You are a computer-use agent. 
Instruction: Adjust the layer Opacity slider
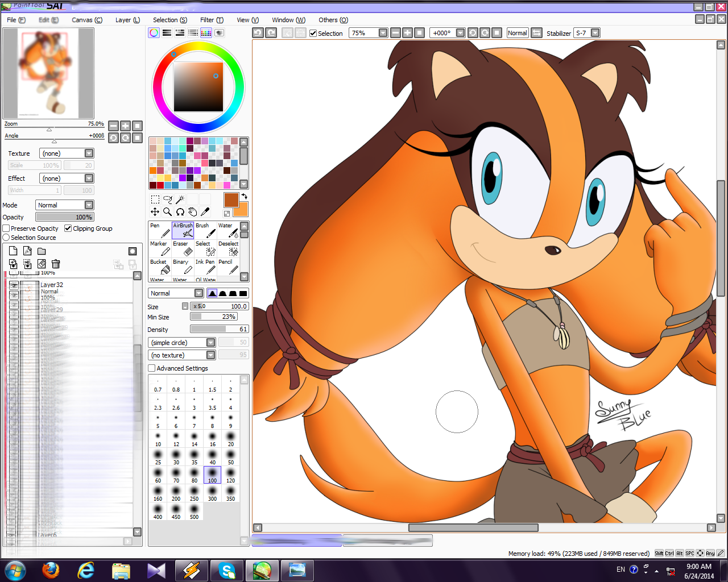pyautogui.click(x=65, y=217)
